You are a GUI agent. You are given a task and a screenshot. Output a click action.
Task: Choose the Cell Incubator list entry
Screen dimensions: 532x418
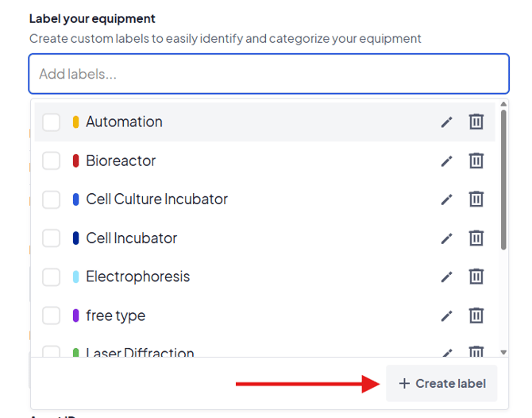point(132,238)
